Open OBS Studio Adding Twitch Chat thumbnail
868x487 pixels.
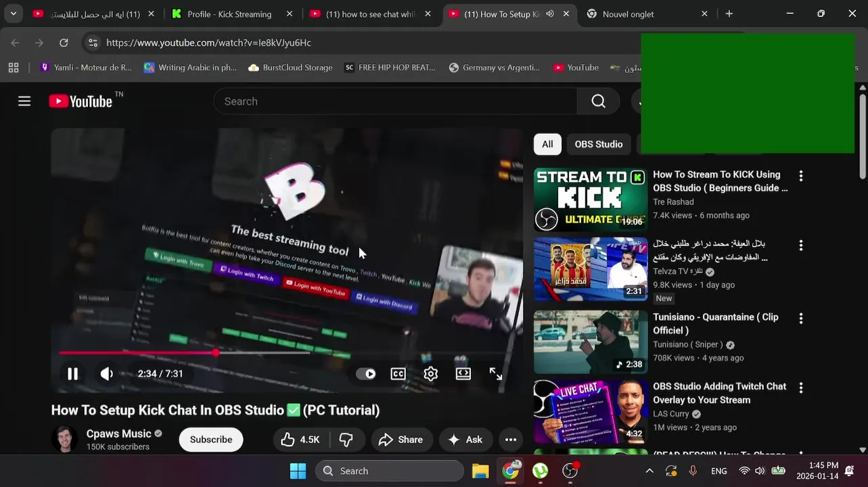click(591, 411)
